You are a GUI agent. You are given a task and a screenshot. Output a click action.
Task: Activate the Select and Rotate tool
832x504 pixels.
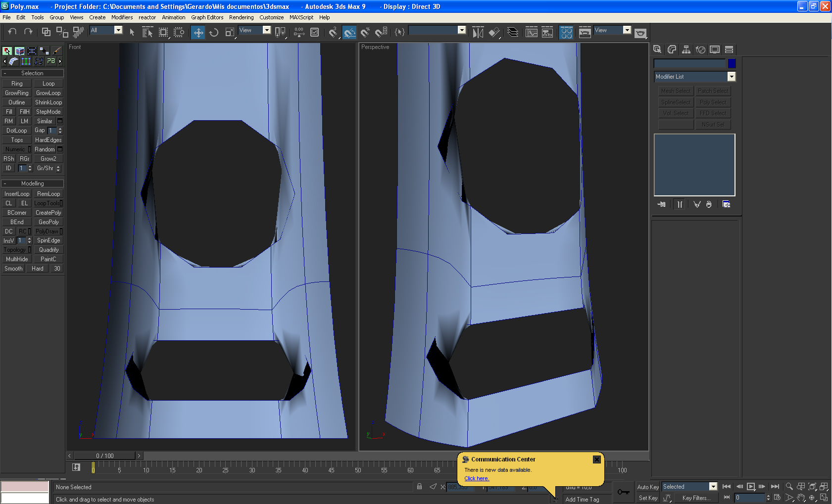214,33
